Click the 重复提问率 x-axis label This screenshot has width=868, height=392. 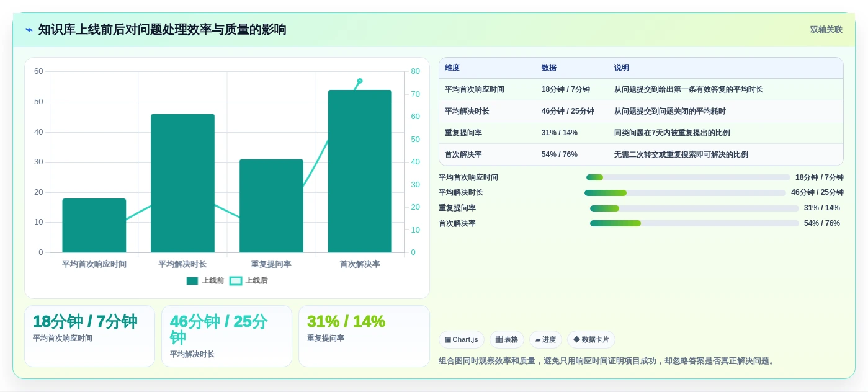click(271, 264)
